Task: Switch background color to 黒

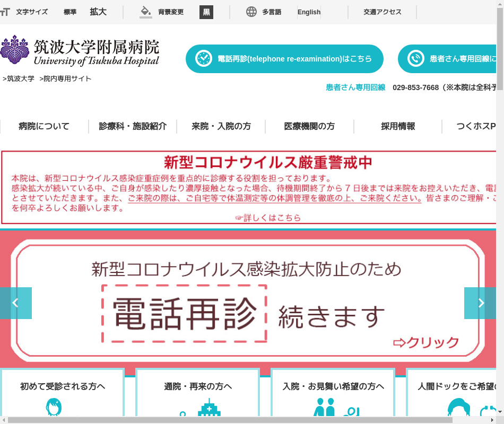Action: click(x=206, y=12)
